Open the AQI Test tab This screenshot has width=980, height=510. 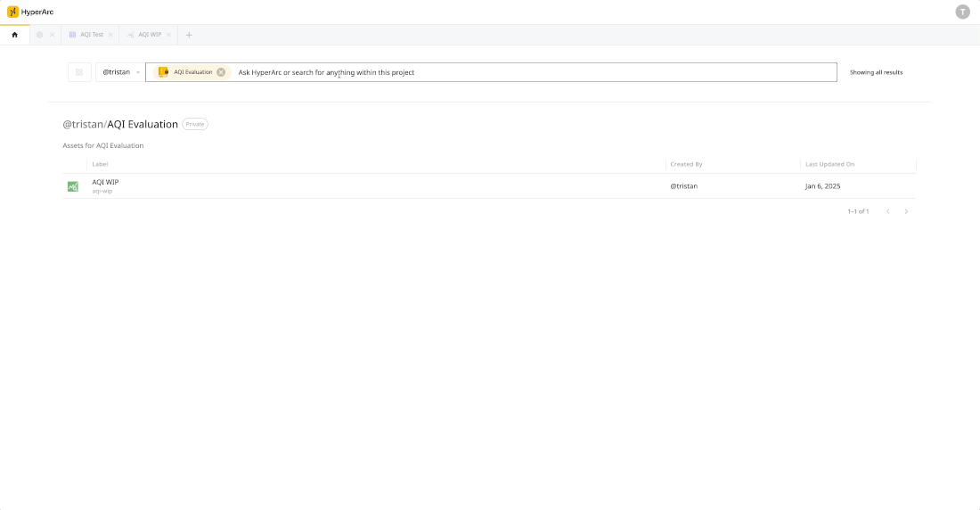pyautogui.click(x=86, y=35)
